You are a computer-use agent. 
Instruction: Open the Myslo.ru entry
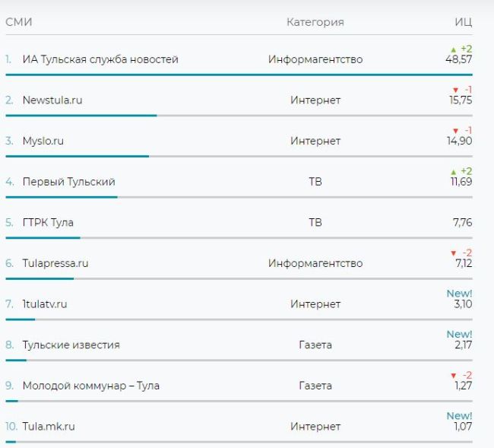point(43,141)
